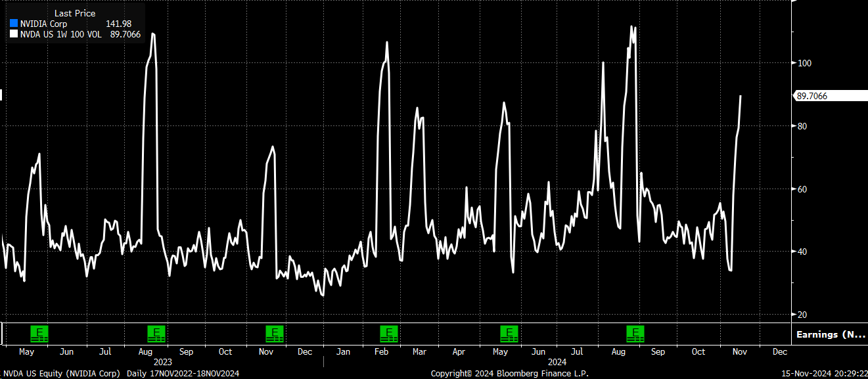
Task: Click the 'Earnings (N...' row label
Action: coord(831,334)
